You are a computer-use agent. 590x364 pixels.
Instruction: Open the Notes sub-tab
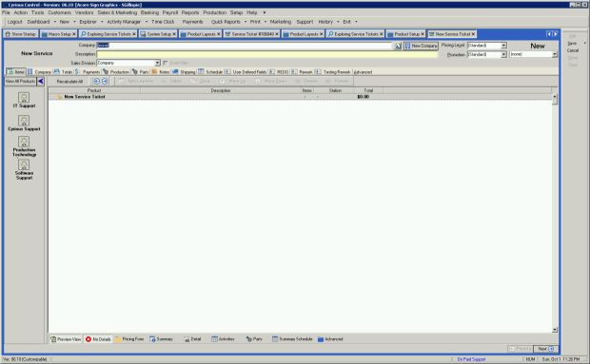click(x=161, y=71)
